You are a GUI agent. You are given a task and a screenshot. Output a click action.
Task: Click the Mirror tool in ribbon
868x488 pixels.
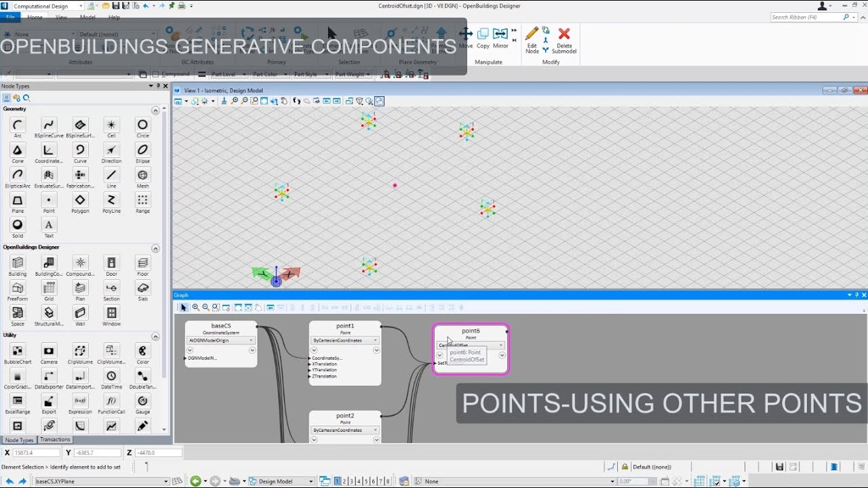(500, 38)
